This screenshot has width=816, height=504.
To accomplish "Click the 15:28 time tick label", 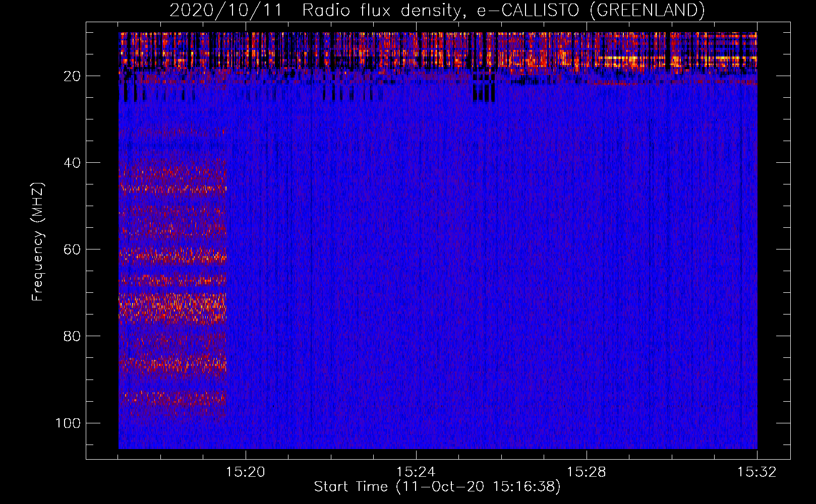I will 587,472.
